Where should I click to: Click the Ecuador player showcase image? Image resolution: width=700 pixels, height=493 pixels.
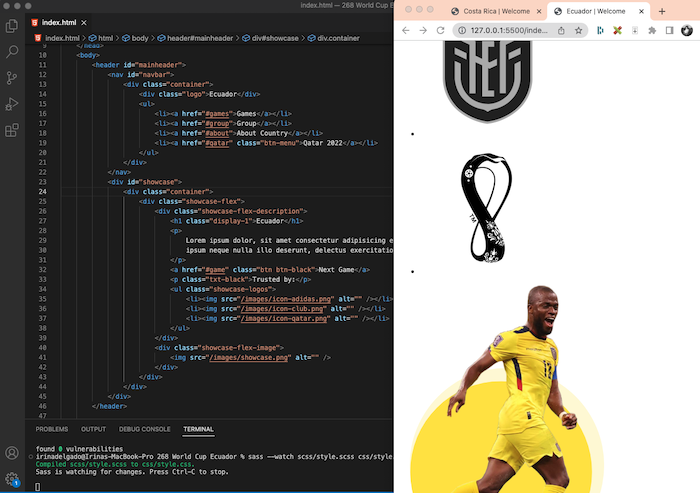click(x=507, y=389)
